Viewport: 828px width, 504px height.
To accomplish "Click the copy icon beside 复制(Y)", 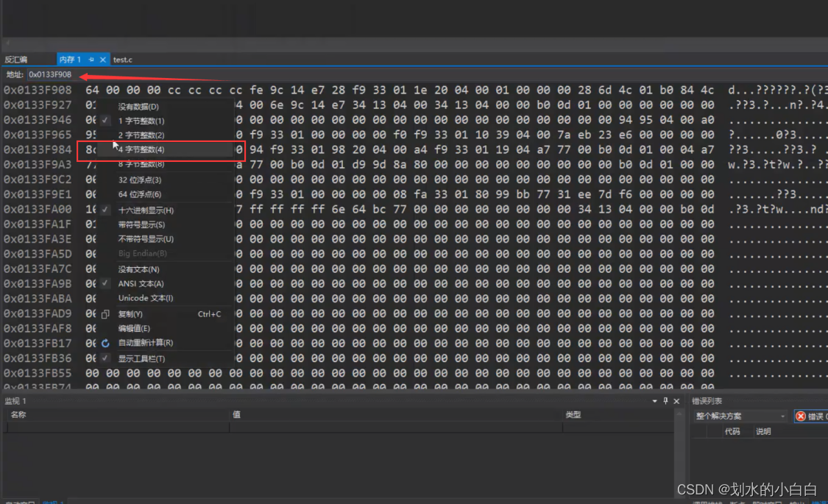I will pos(105,314).
